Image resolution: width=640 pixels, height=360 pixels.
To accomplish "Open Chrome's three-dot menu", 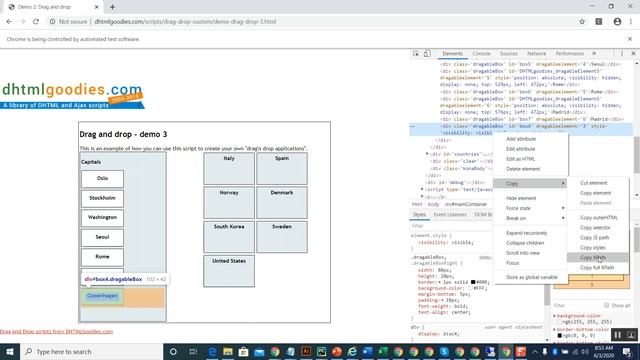I will click(631, 22).
